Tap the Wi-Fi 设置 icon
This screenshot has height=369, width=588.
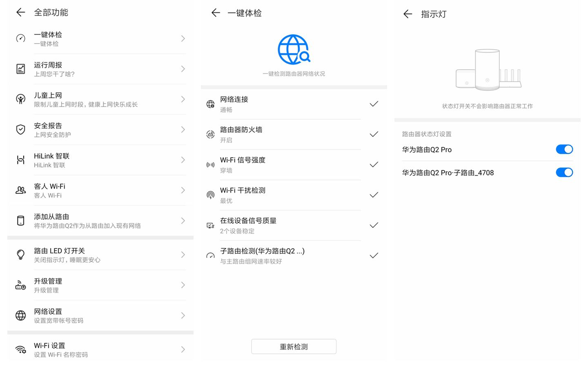coord(20,349)
